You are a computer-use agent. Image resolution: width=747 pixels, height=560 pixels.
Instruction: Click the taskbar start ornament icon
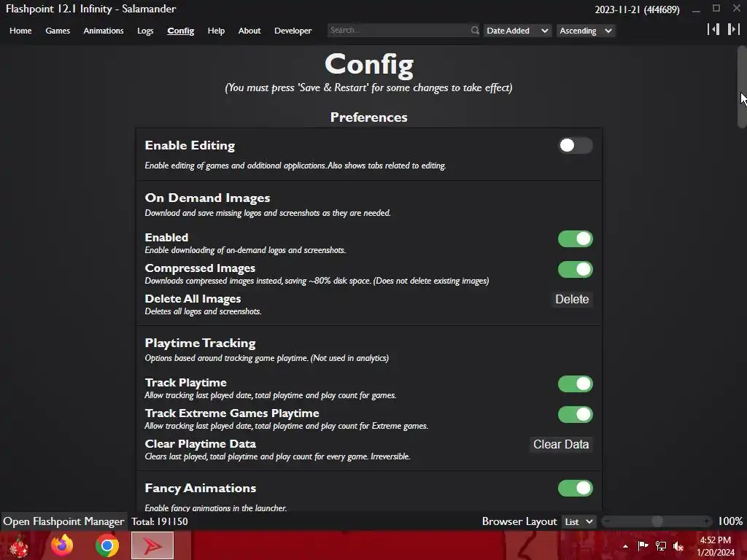tap(18, 546)
